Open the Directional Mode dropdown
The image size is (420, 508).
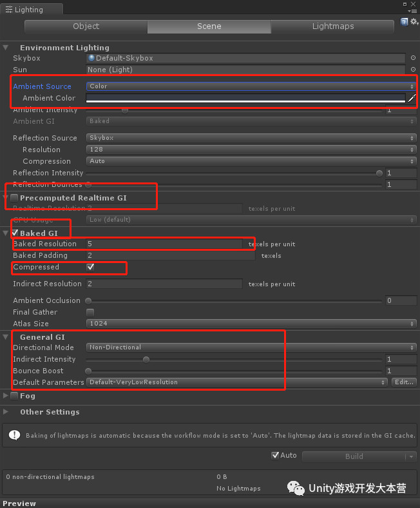(251, 347)
